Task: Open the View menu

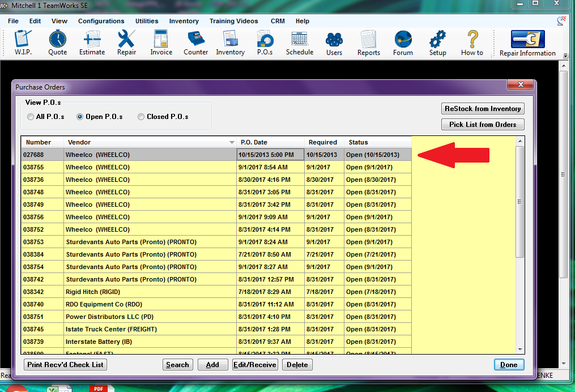Action: pos(59,21)
